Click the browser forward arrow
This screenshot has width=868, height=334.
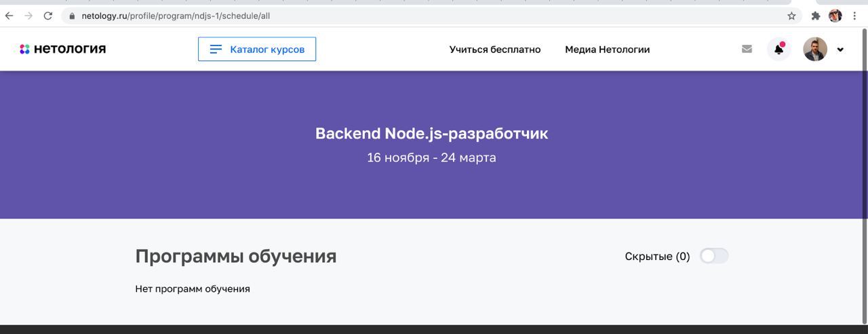pos(28,16)
